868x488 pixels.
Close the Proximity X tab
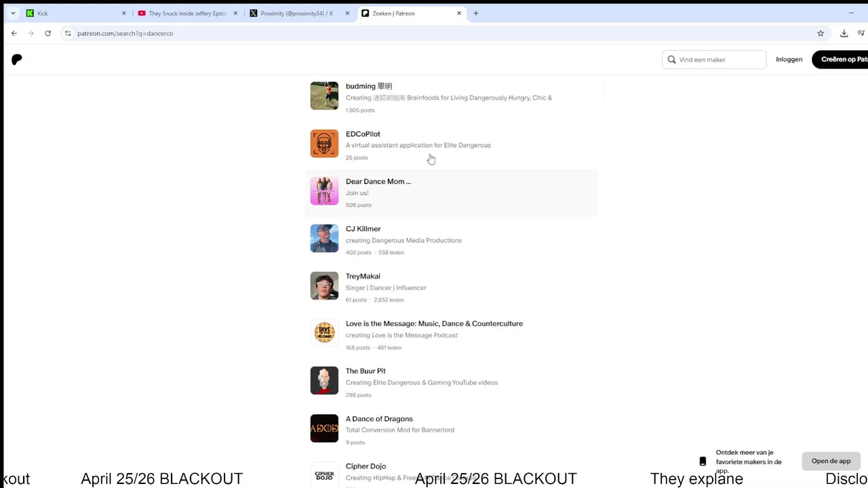click(347, 13)
